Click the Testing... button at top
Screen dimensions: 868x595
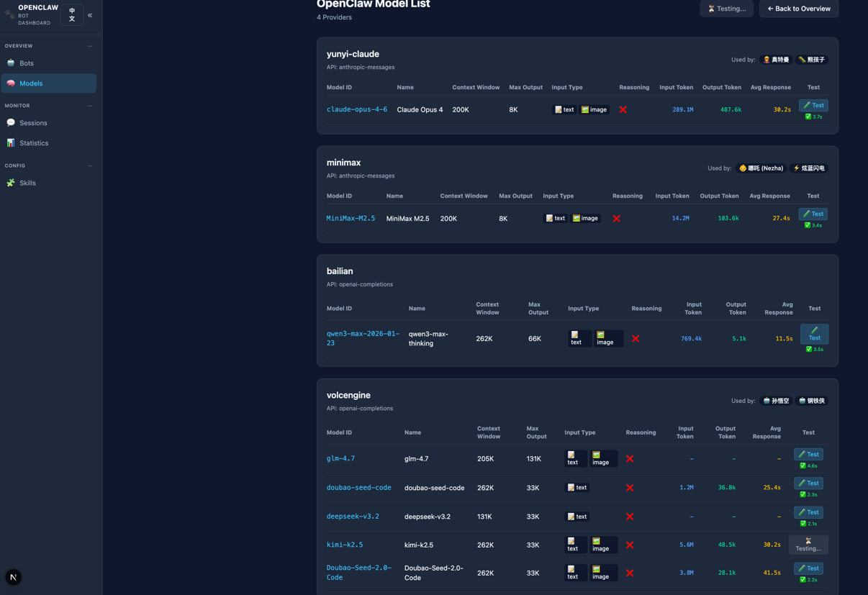pyautogui.click(x=727, y=9)
